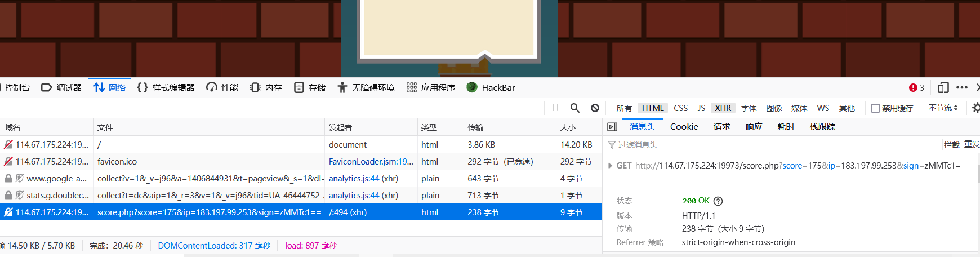Toggle the WS websocket filter
The width and height of the screenshot is (980, 257).
823,108
